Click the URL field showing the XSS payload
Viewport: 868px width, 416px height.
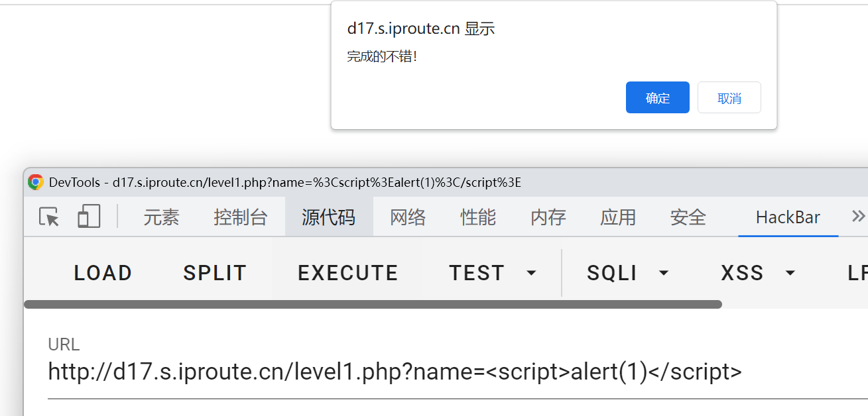(394, 371)
